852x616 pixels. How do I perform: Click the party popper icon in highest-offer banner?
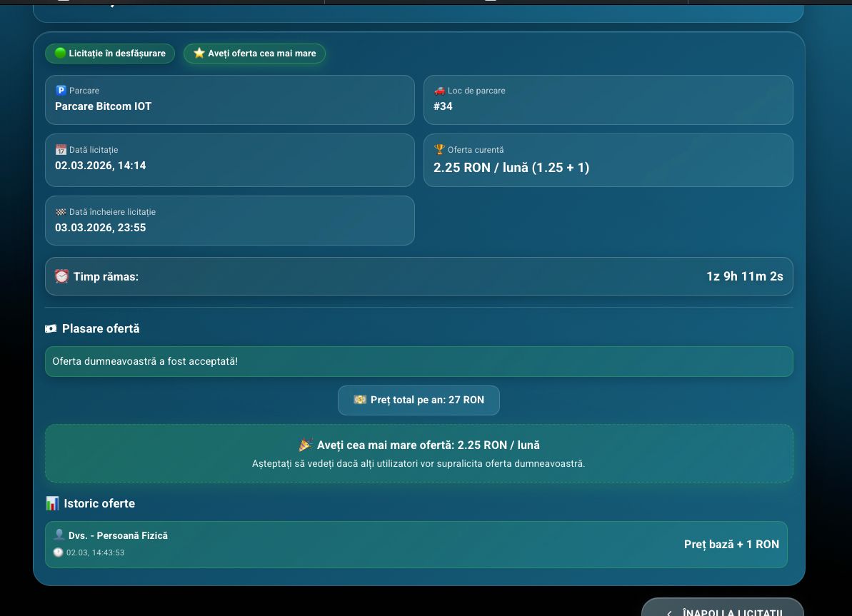(306, 445)
